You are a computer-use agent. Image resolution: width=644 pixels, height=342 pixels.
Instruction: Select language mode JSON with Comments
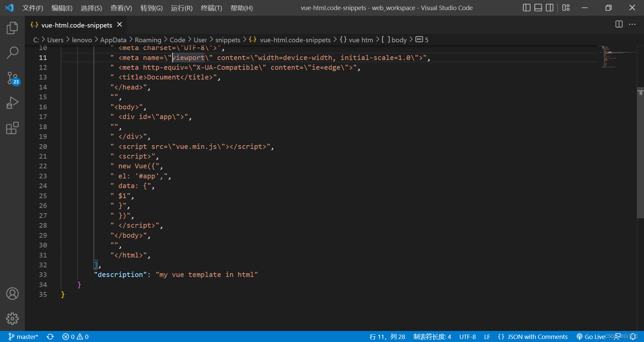[533, 337]
